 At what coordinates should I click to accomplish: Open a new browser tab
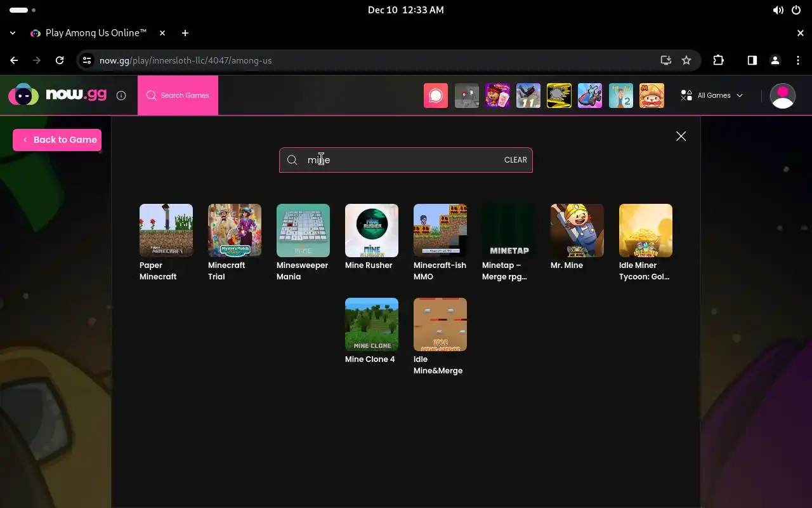(185, 33)
